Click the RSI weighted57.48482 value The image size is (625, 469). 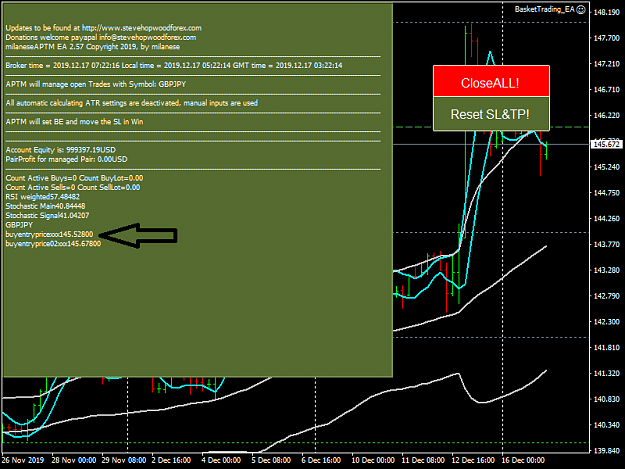pyautogui.click(x=42, y=197)
